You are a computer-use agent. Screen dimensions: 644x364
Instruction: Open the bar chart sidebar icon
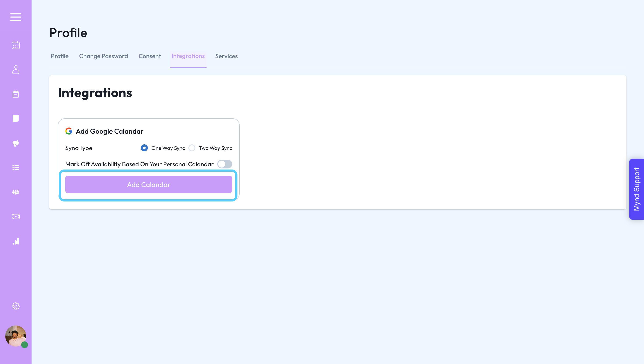pyautogui.click(x=16, y=241)
